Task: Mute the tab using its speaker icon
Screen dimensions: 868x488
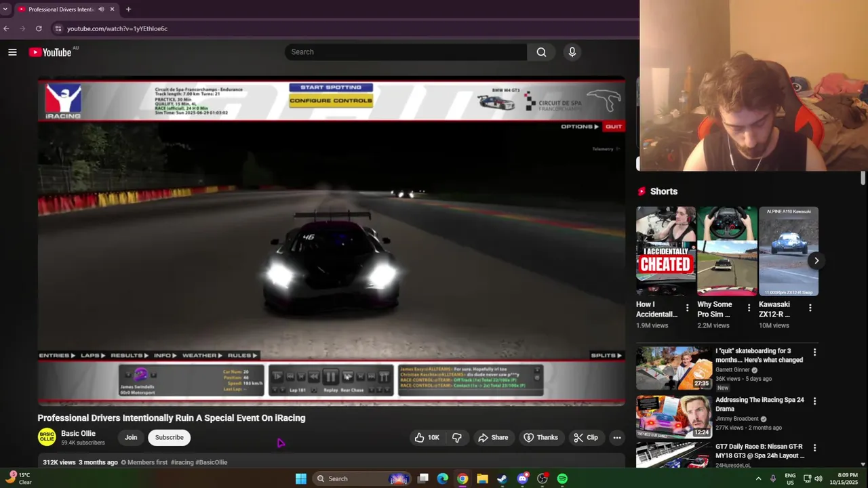Action: 101,9
